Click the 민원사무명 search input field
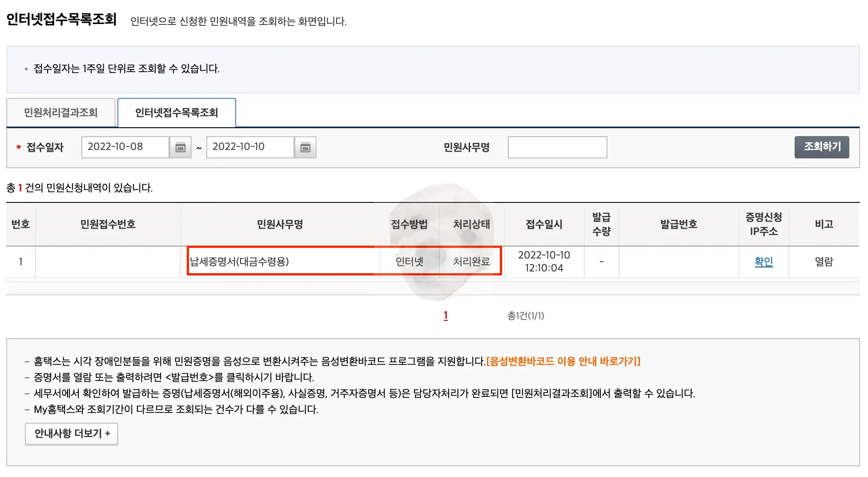 point(558,147)
